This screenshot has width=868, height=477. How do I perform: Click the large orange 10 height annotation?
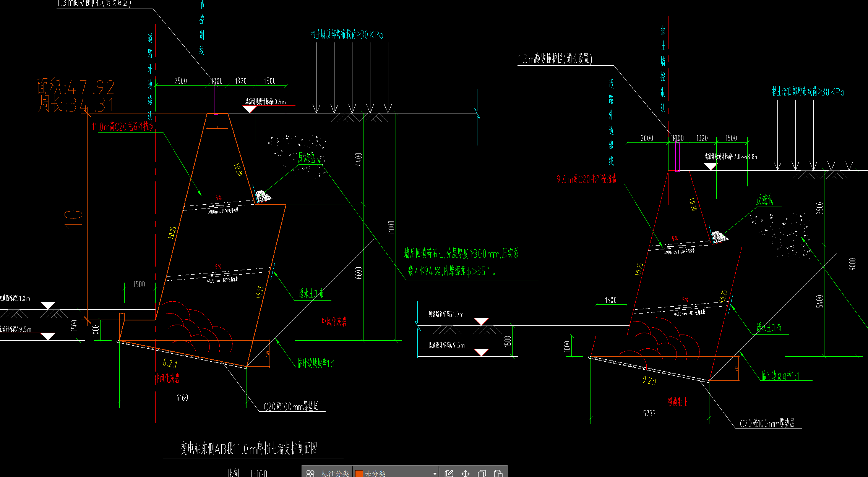coord(74,219)
